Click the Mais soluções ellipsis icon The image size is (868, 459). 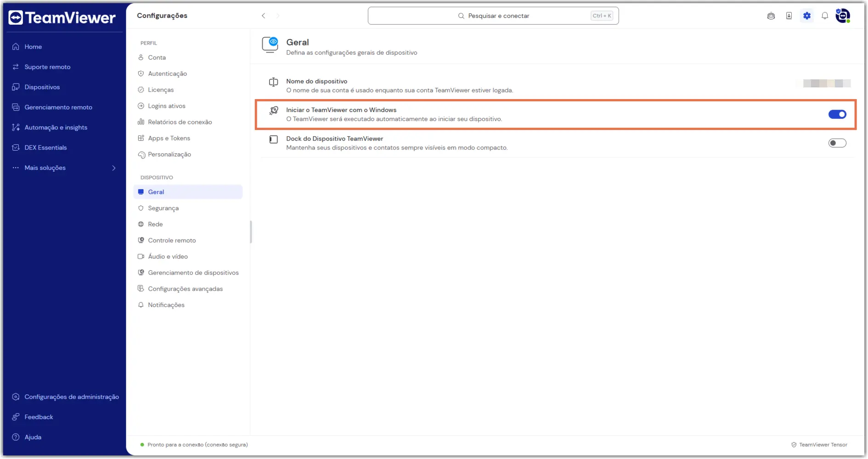(x=16, y=168)
